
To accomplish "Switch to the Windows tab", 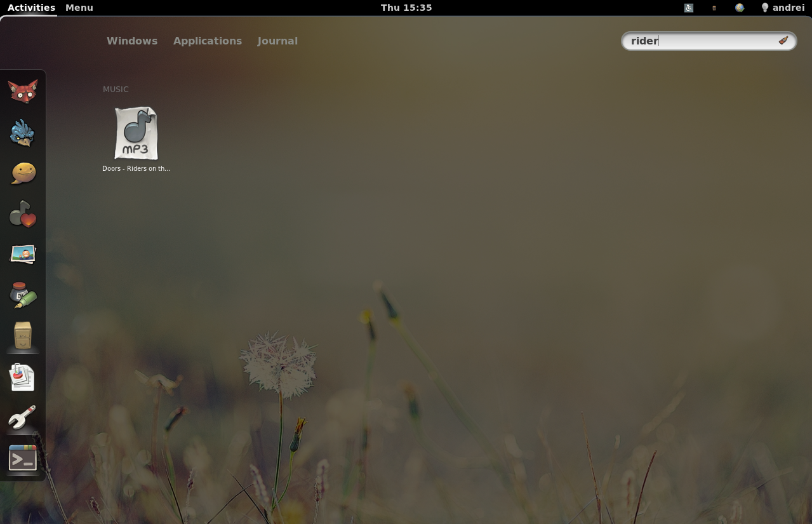I will (x=132, y=41).
